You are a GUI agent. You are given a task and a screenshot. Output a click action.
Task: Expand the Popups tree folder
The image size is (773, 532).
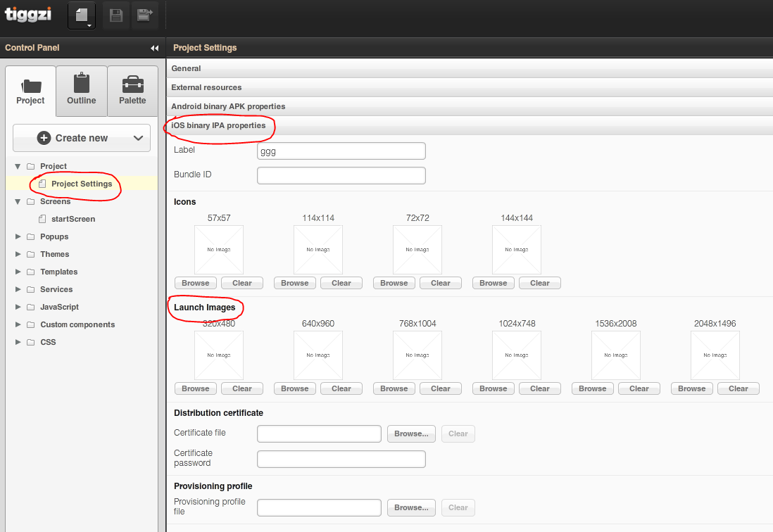pyautogui.click(x=18, y=236)
